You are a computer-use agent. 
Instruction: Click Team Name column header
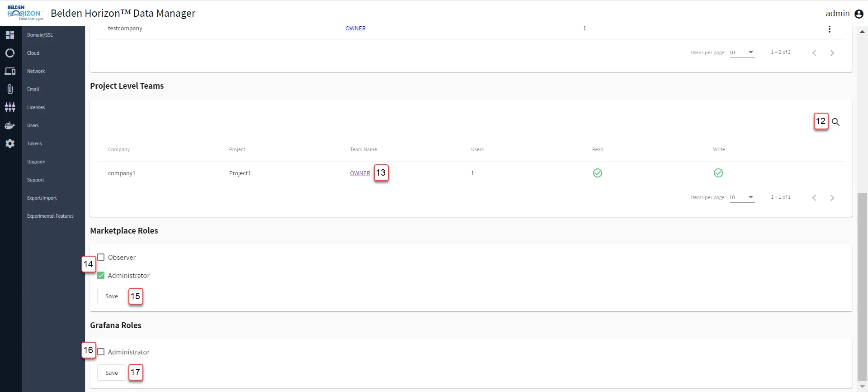363,149
